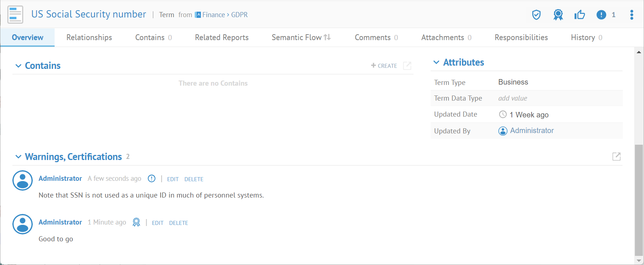Open the three-dot more options menu
The height and width of the screenshot is (265, 644).
[x=632, y=15]
